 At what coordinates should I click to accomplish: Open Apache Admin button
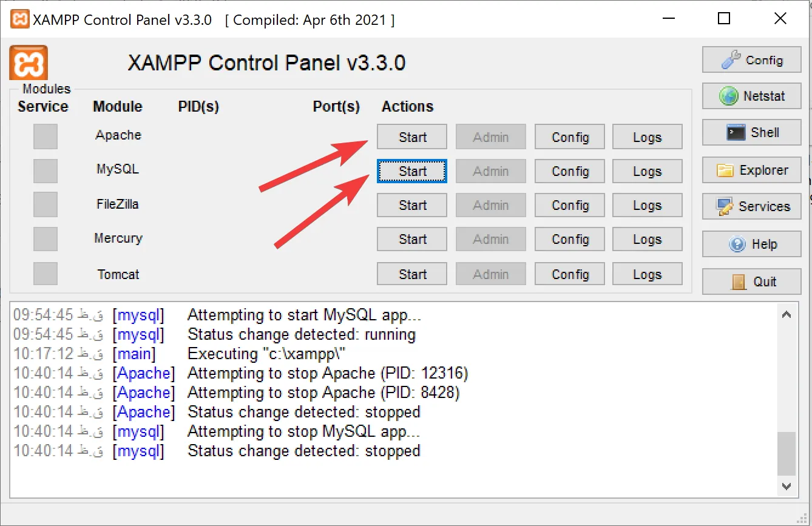(490, 137)
